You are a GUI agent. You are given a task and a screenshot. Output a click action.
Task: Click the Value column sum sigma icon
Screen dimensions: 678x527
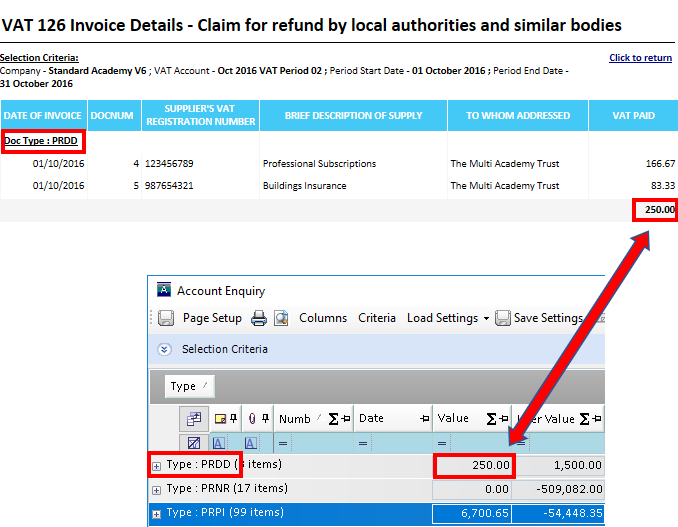coord(491,419)
